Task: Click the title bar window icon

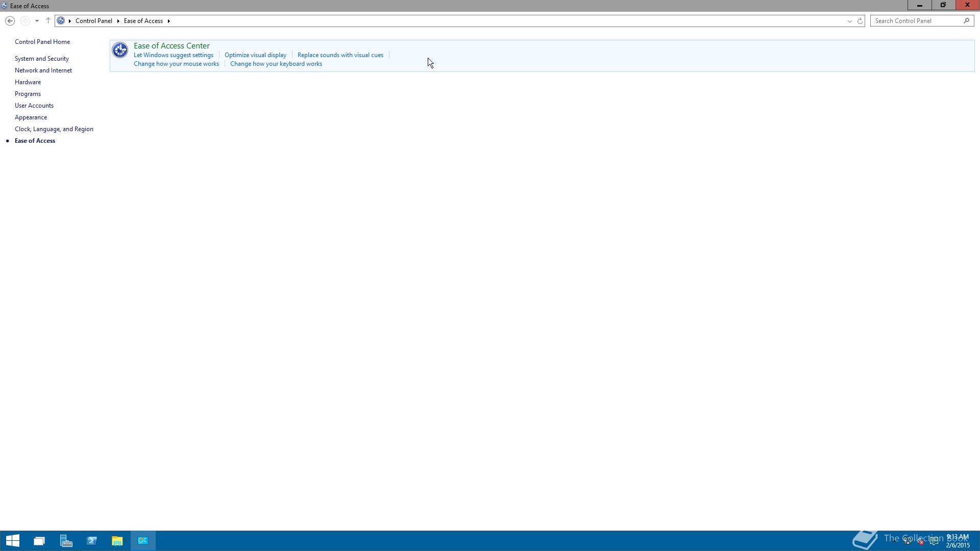Action: click(x=4, y=6)
